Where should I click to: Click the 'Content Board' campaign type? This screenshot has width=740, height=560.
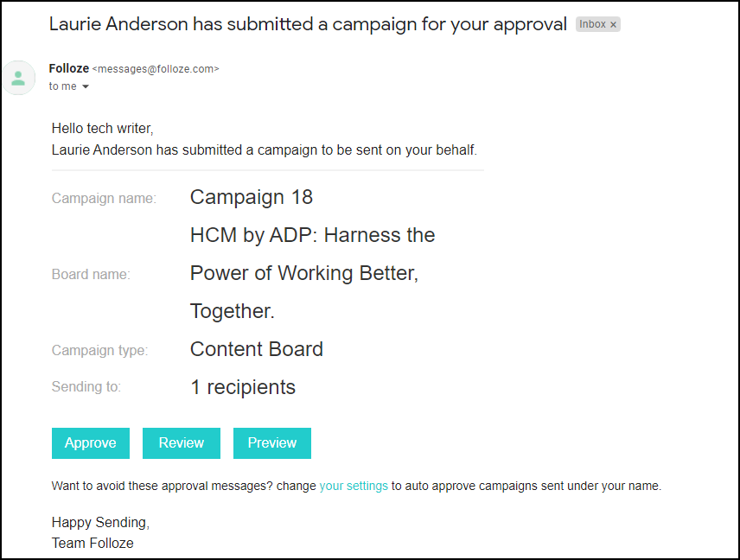pos(256,349)
